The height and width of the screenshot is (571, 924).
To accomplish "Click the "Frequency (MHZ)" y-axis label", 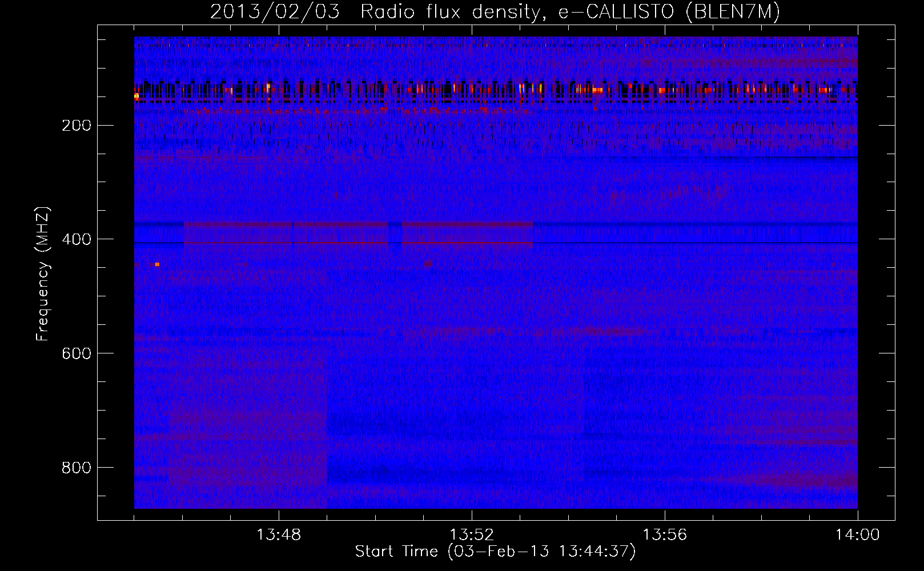I will [x=43, y=274].
